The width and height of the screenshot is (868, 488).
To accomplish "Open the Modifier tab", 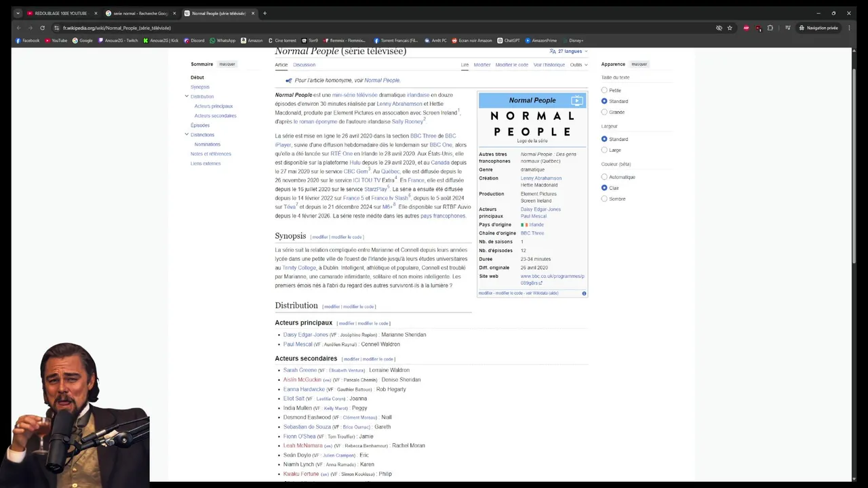I will pos(482,64).
